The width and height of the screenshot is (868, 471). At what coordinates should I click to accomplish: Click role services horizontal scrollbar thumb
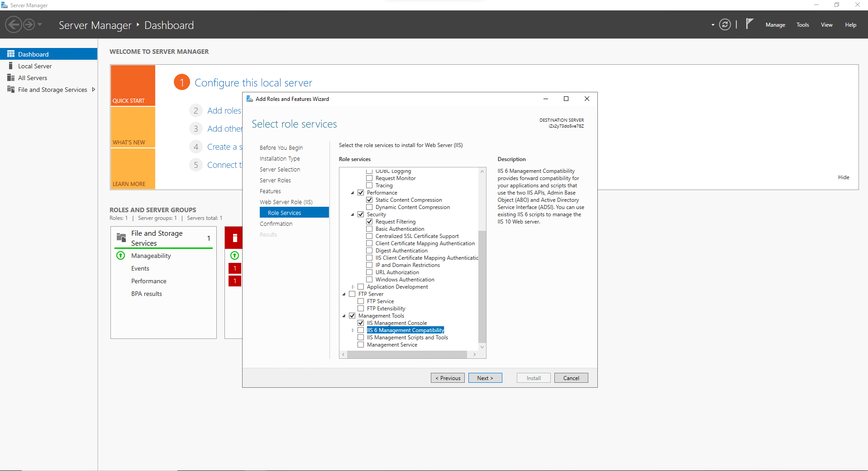[407, 355]
